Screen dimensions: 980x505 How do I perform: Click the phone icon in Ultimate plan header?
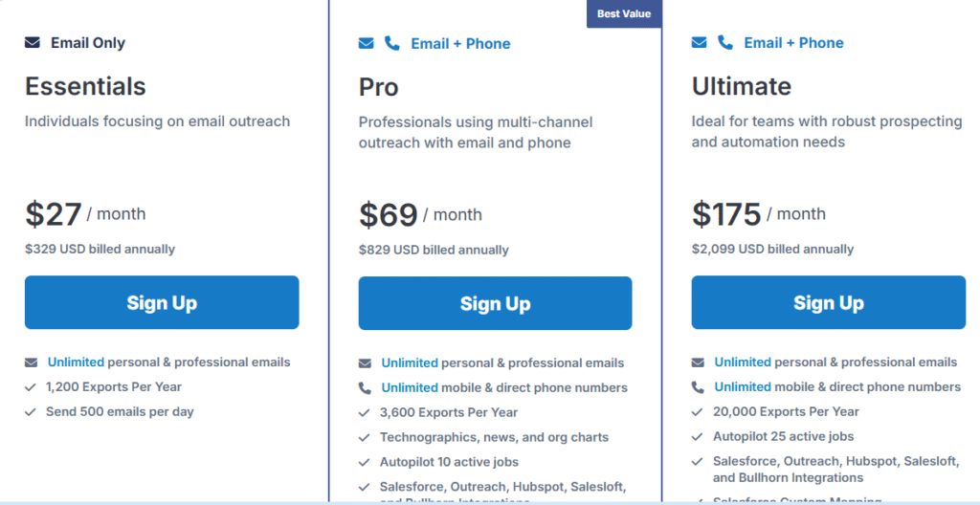tap(725, 43)
